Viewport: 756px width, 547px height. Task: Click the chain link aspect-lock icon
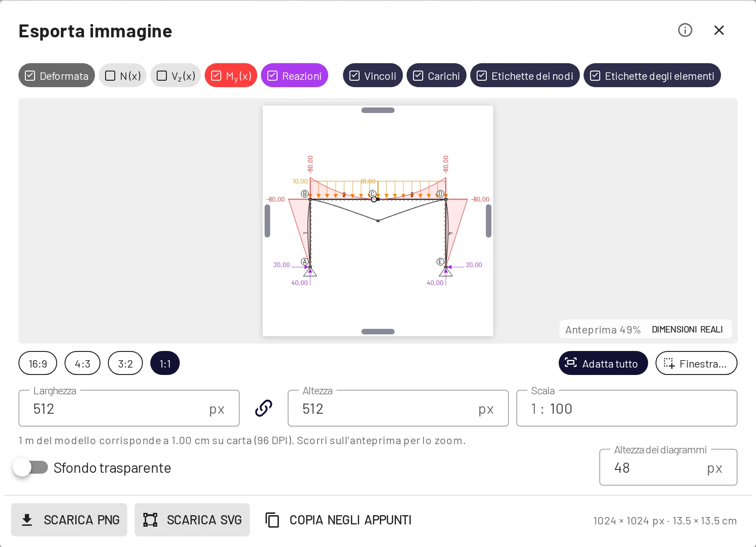click(264, 408)
